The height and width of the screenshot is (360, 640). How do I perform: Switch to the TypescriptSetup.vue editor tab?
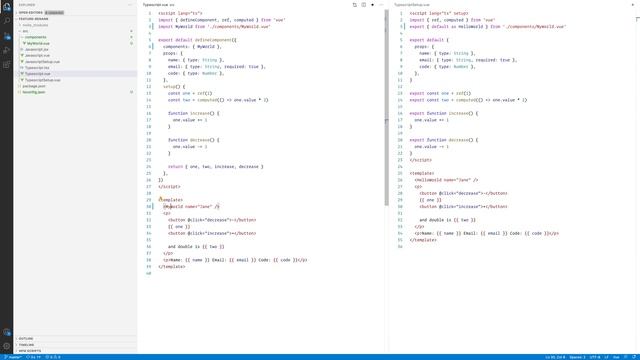(x=412, y=5)
